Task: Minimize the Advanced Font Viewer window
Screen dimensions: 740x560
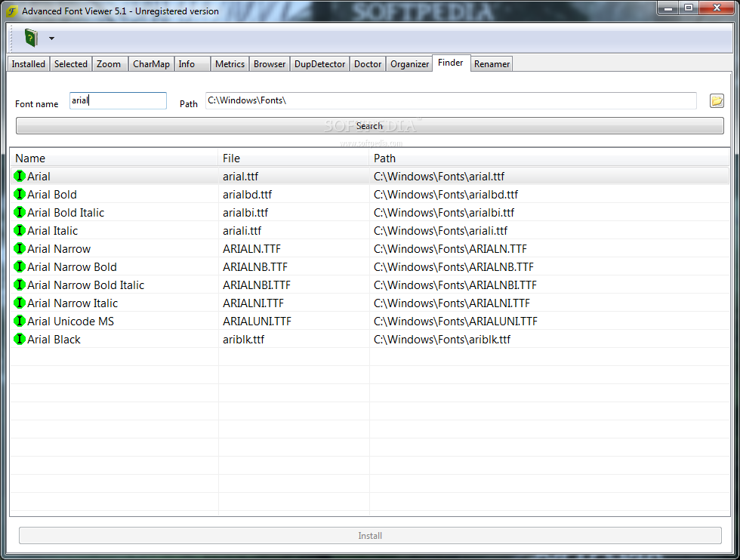Action: pyautogui.click(x=668, y=8)
